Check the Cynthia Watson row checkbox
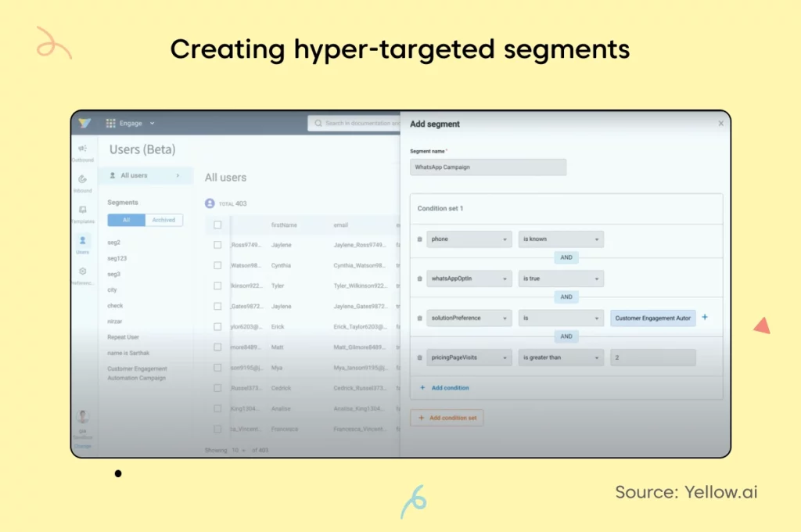801x532 pixels. [x=217, y=265]
